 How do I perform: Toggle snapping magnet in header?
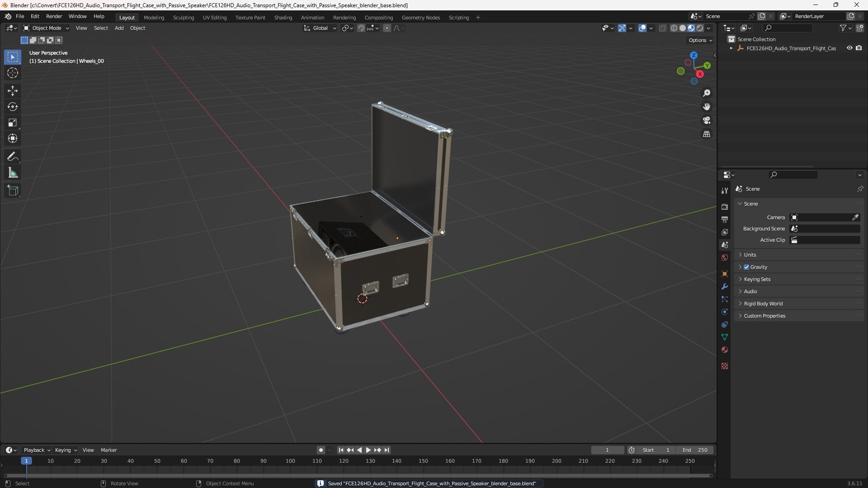[361, 28]
